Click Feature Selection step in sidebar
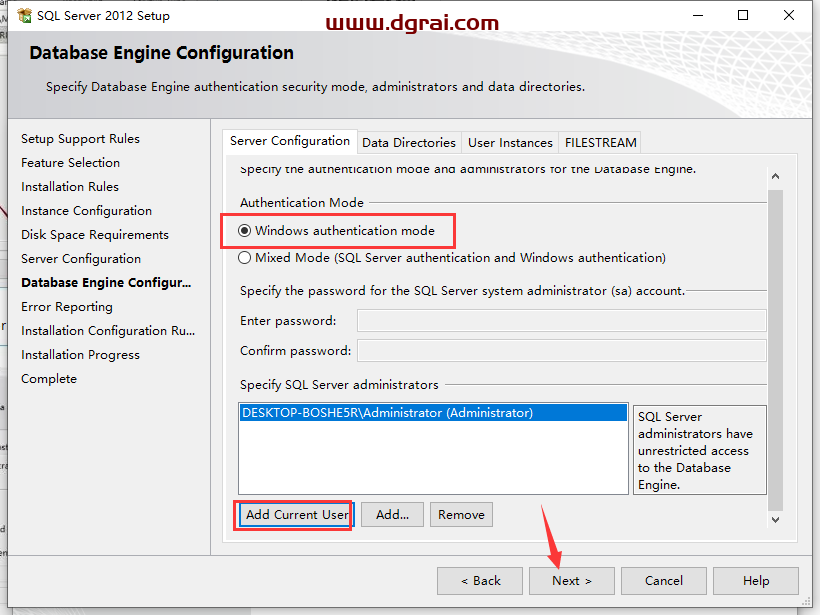 click(x=71, y=163)
